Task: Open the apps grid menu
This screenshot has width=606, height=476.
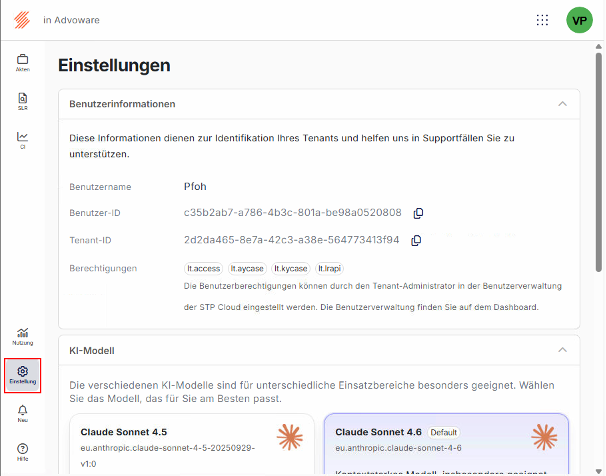Action: tap(542, 20)
